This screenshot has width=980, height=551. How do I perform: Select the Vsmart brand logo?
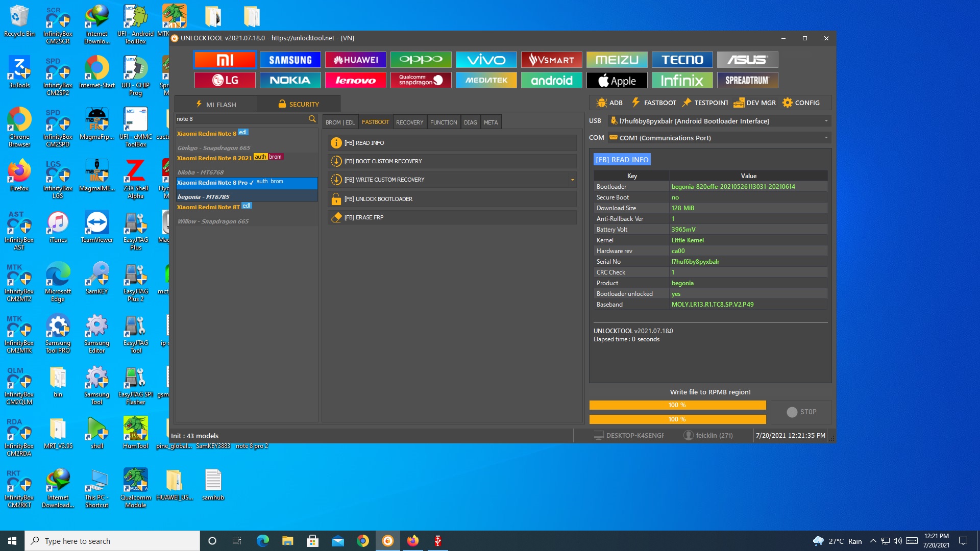tap(551, 60)
